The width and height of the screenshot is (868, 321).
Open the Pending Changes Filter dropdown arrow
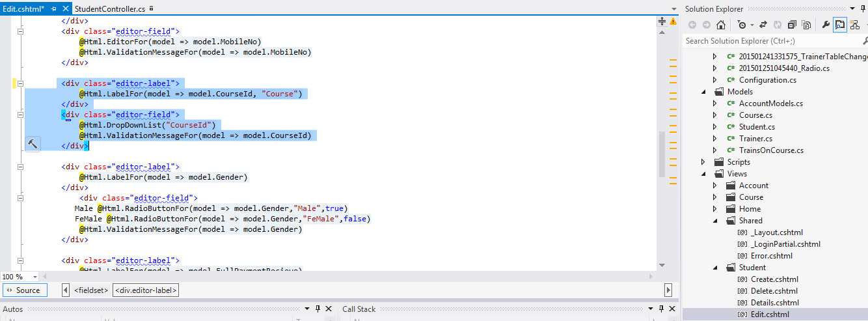pos(752,25)
